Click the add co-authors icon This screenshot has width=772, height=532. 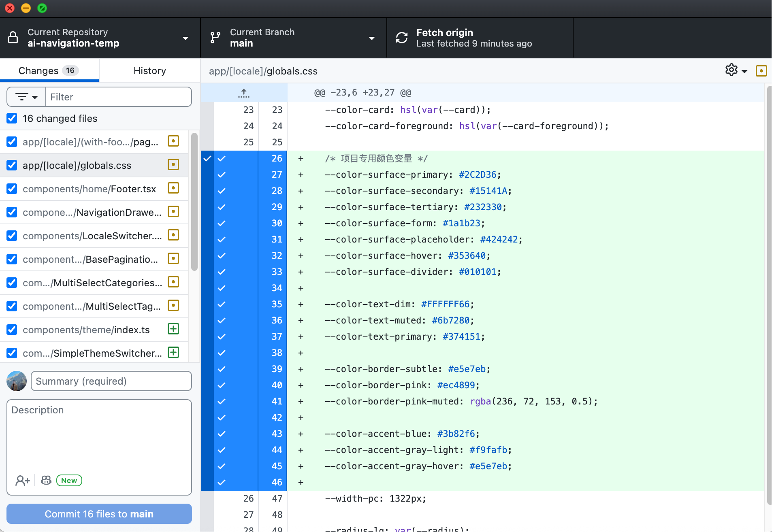[23, 480]
